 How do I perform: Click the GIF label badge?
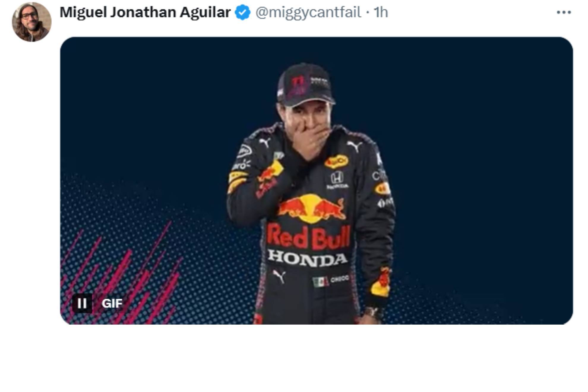pyautogui.click(x=112, y=303)
